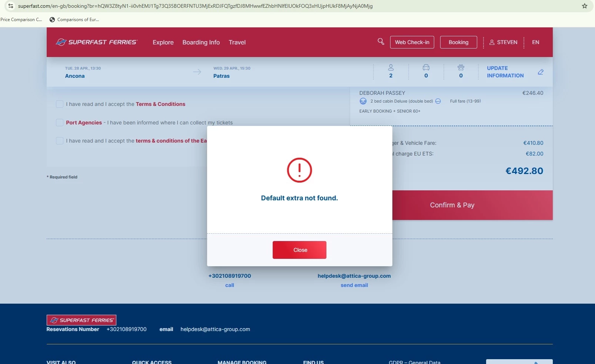Image resolution: width=595 pixels, height=364 pixels.
Task: Click the 'WED. 29 APR., 15:30' arrival date
Action: pos(232,68)
